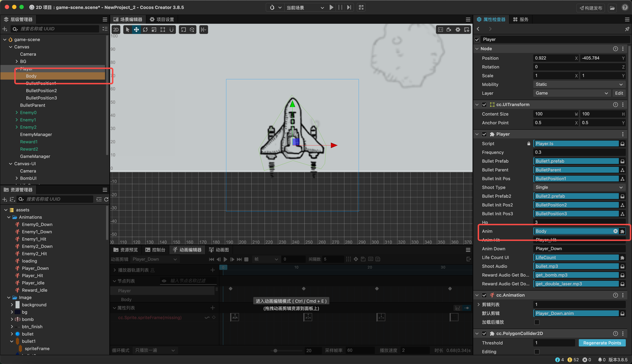Toggle the cc.UITransform component checkbox

tap(484, 105)
